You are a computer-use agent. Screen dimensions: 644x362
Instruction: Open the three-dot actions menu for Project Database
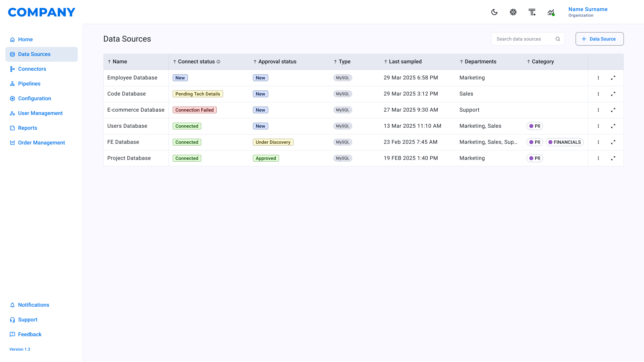[x=598, y=158]
